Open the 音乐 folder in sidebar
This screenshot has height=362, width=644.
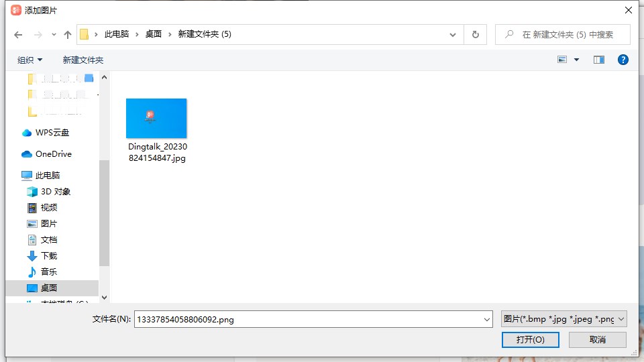click(49, 272)
